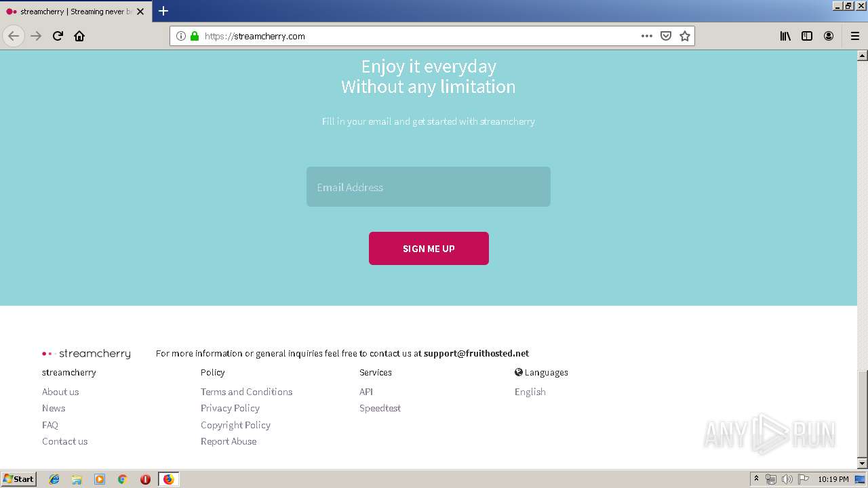Click the green padlock security icon
This screenshot has height=488, width=868.
195,36
